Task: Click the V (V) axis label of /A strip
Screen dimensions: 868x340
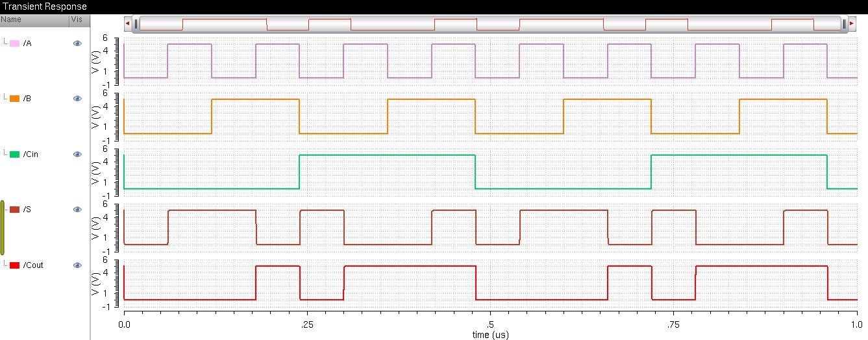Action: [x=96, y=62]
